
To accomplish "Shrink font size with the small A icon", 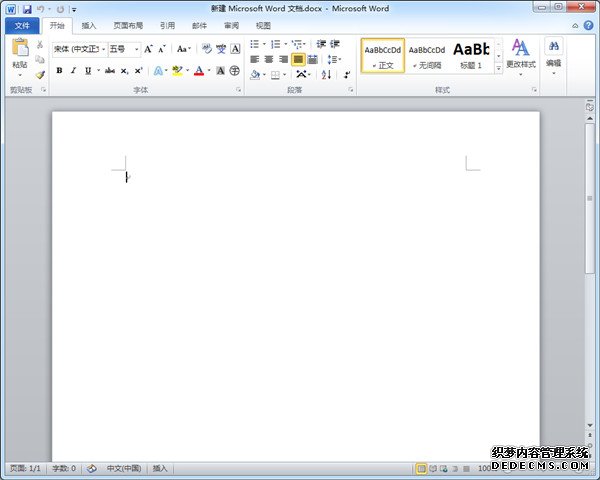I will [x=162, y=49].
